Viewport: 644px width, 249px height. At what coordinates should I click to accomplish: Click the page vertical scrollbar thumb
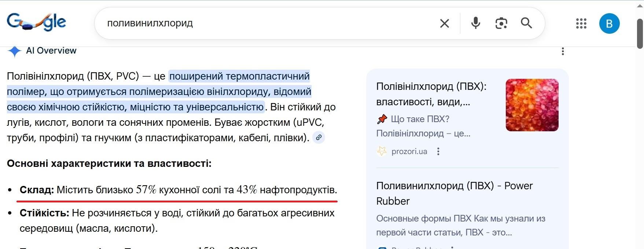(640, 34)
